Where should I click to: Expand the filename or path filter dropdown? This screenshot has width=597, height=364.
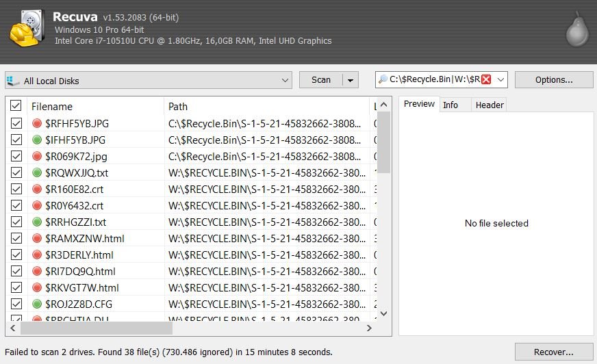(500, 79)
